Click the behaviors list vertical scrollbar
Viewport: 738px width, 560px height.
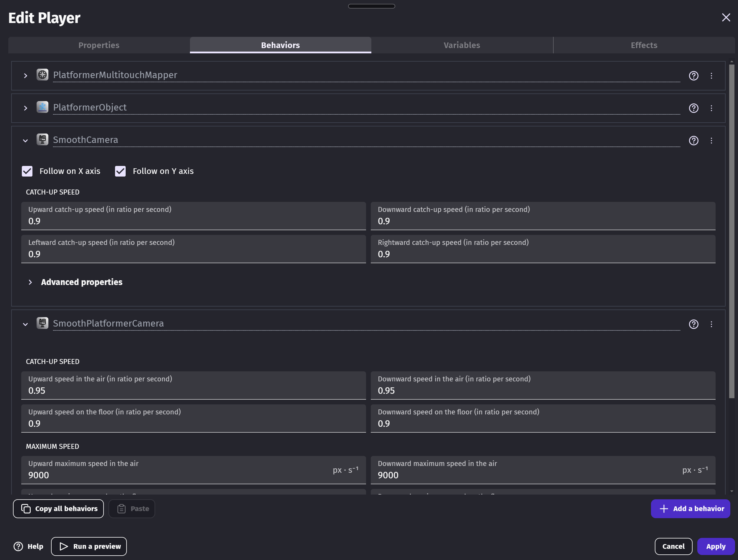(x=731, y=231)
